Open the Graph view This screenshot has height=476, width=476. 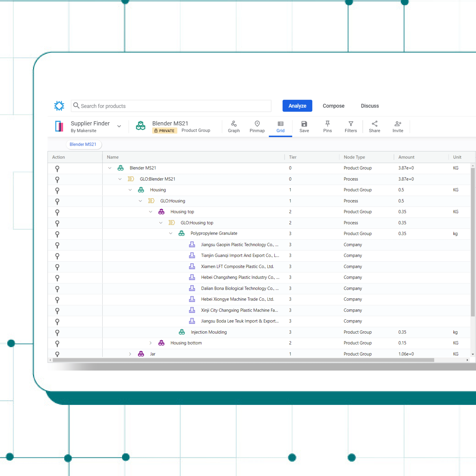click(x=234, y=127)
